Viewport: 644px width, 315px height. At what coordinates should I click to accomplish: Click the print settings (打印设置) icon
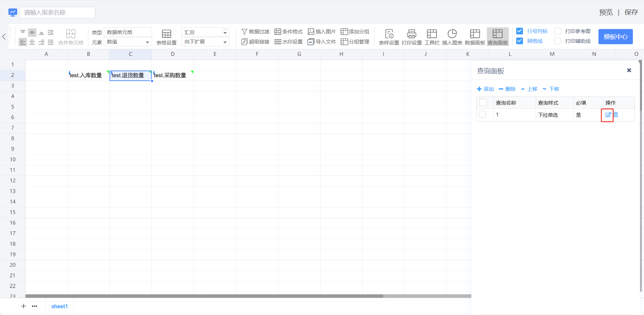tap(411, 34)
